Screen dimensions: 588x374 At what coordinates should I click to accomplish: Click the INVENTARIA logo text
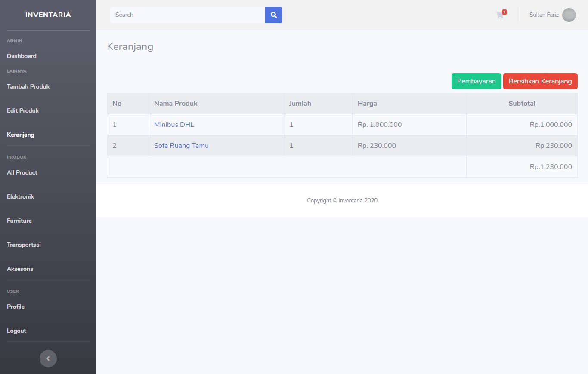click(x=48, y=14)
